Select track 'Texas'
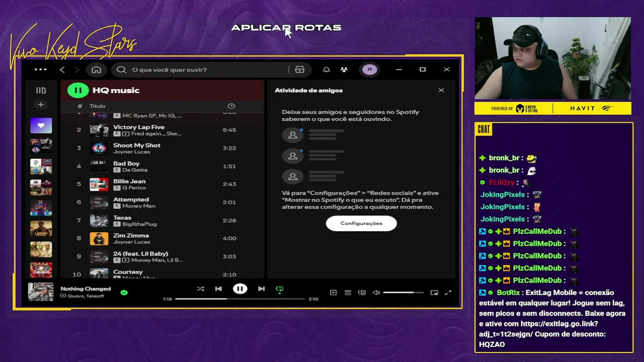Viewport: 644px width, 362px height. point(122,218)
